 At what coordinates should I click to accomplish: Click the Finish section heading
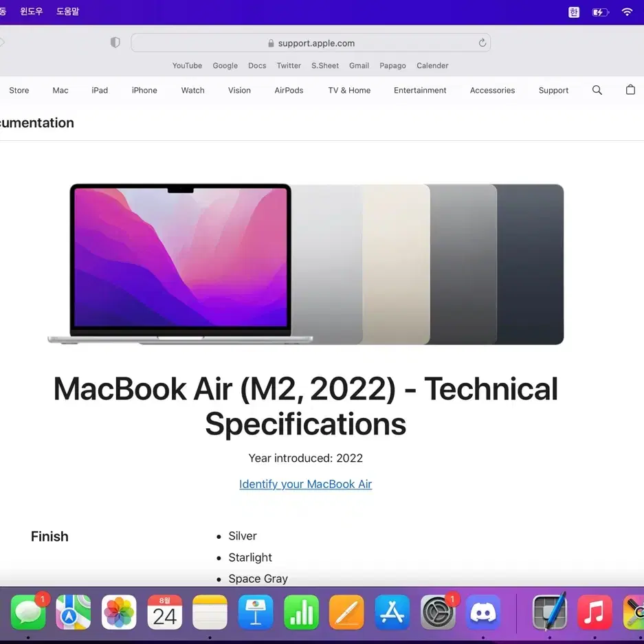tap(49, 536)
